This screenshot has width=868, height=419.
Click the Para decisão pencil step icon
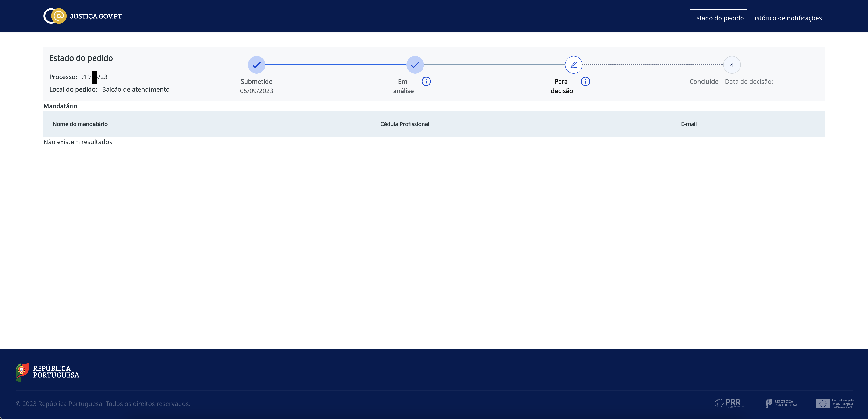click(x=573, y=65)
